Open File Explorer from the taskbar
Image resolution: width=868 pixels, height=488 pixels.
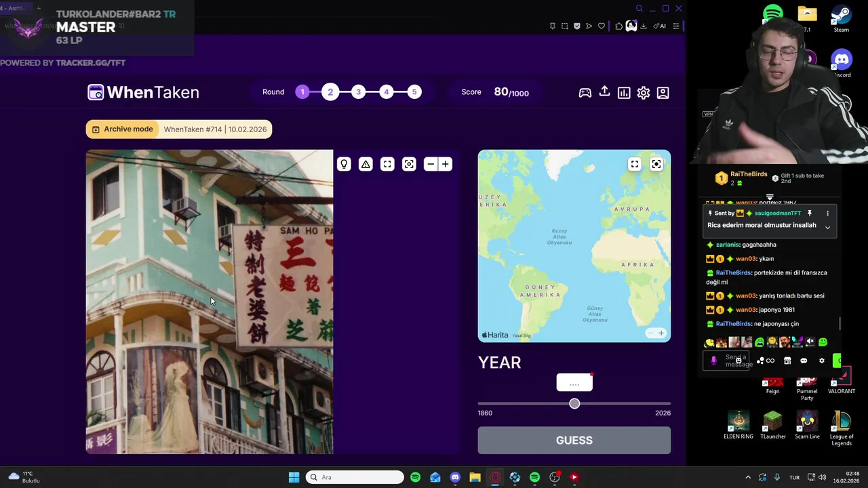(475, 477)
